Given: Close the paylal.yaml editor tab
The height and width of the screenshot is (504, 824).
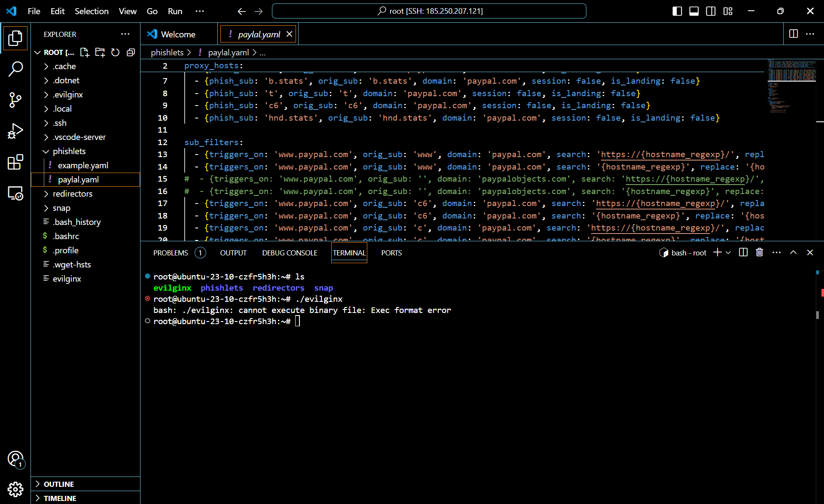Looking at the screenshot, I should click(290, 34).
